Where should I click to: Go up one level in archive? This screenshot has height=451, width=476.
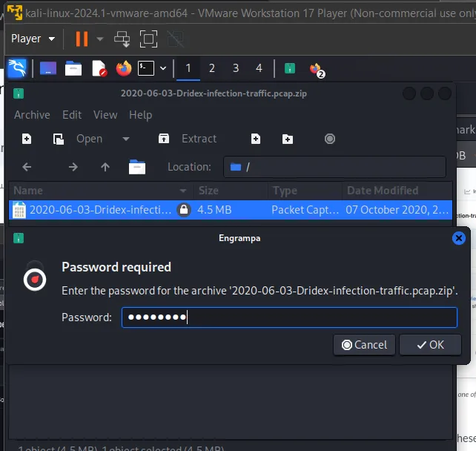(105, 167)
